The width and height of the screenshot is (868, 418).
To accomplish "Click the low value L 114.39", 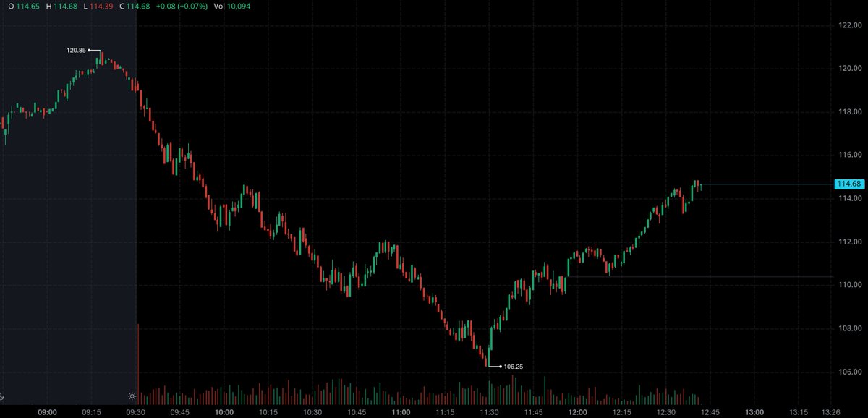I will pos(97,7).
